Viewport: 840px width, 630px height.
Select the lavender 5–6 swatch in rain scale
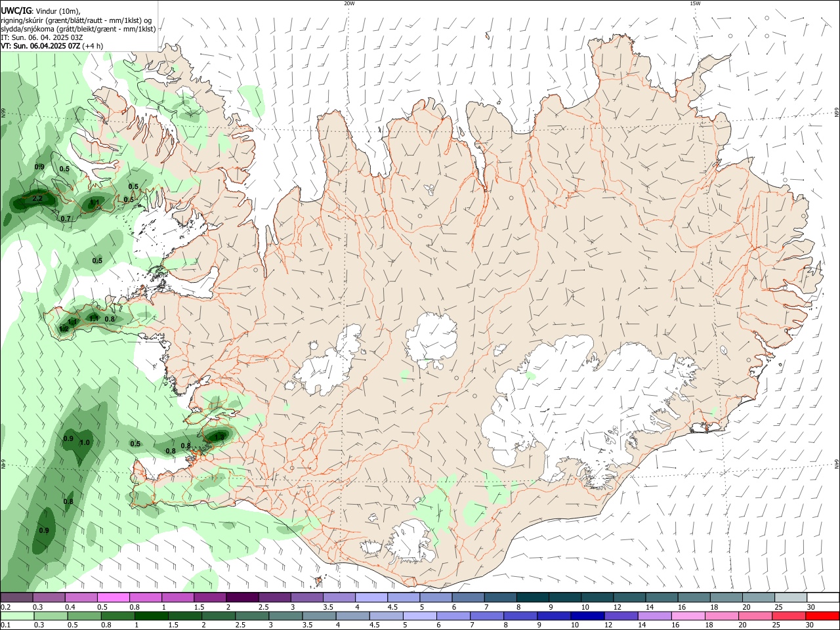pos(419,616)
